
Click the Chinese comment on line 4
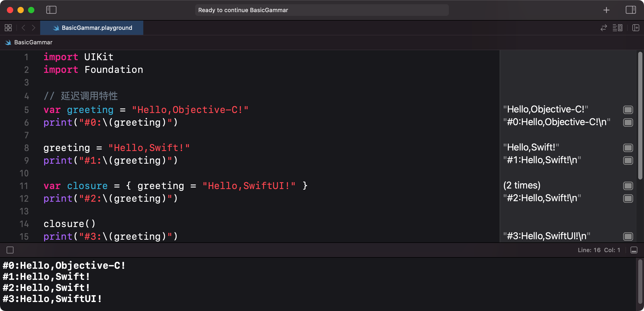(81, 96)
